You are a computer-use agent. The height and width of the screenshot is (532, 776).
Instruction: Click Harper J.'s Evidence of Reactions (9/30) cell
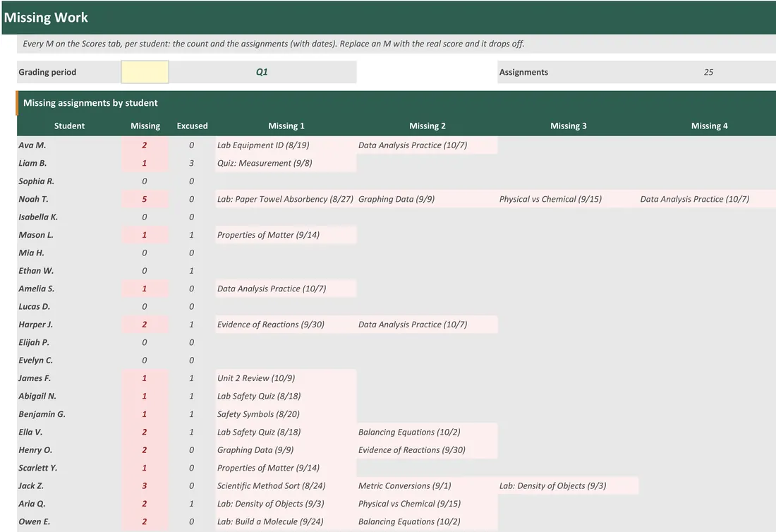(286, 324)
